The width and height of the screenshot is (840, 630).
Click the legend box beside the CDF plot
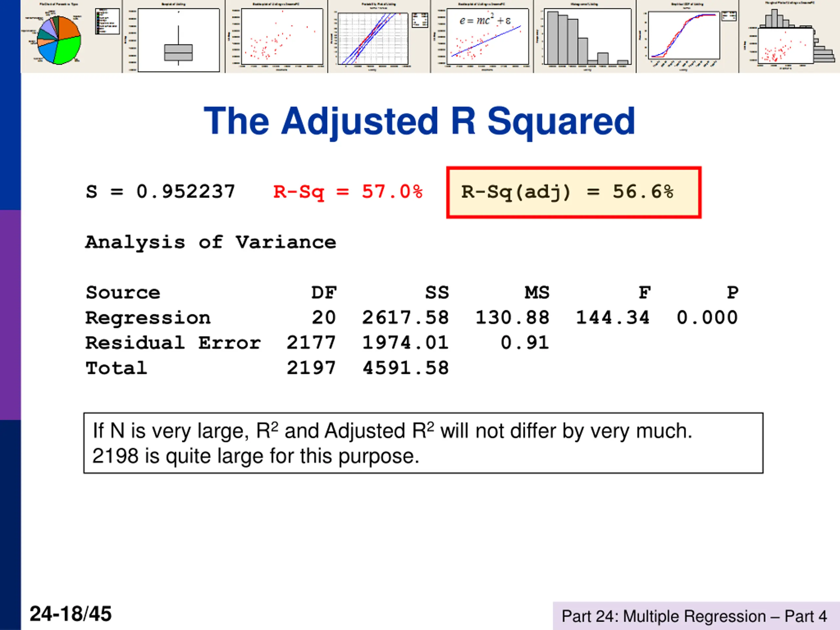(729, 16)
